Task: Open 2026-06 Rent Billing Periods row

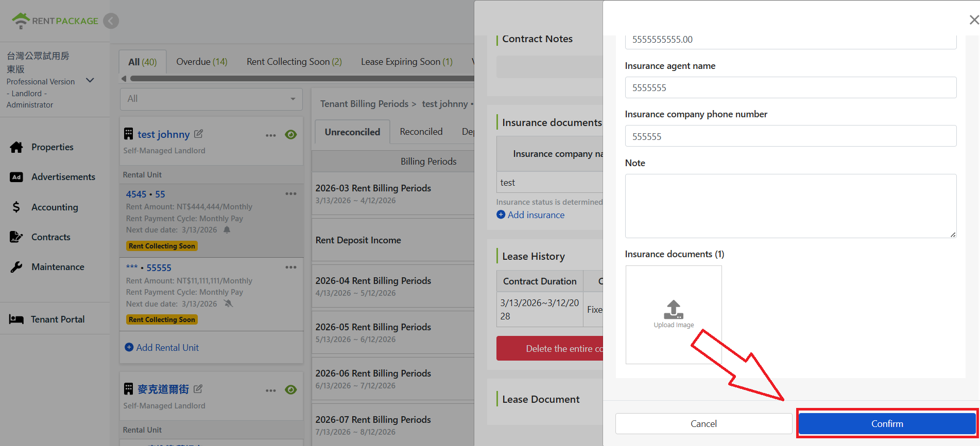Action: click(x=393, y=379)
